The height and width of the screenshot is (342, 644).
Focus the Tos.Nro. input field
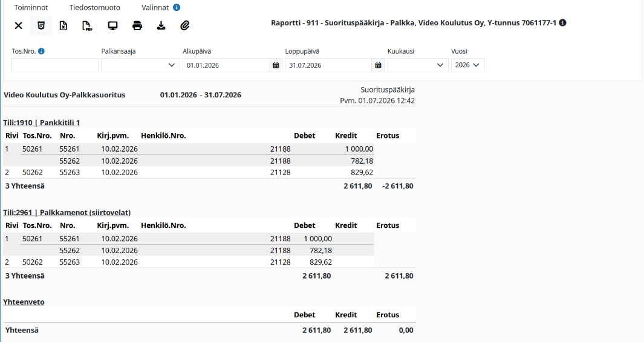coord(55,65)
